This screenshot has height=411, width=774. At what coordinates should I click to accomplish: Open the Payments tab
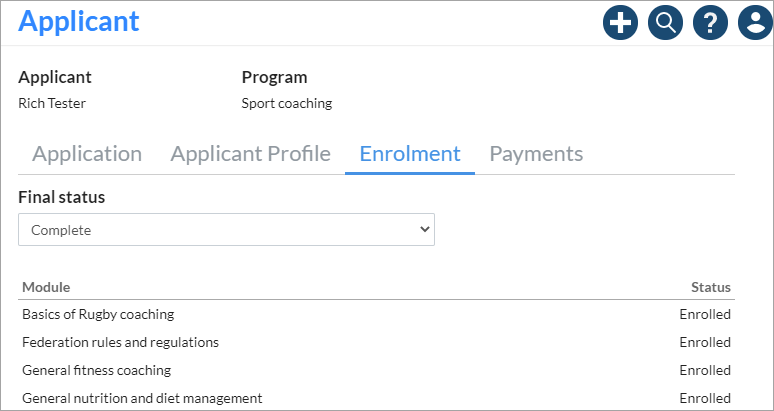tap(536, 154)
